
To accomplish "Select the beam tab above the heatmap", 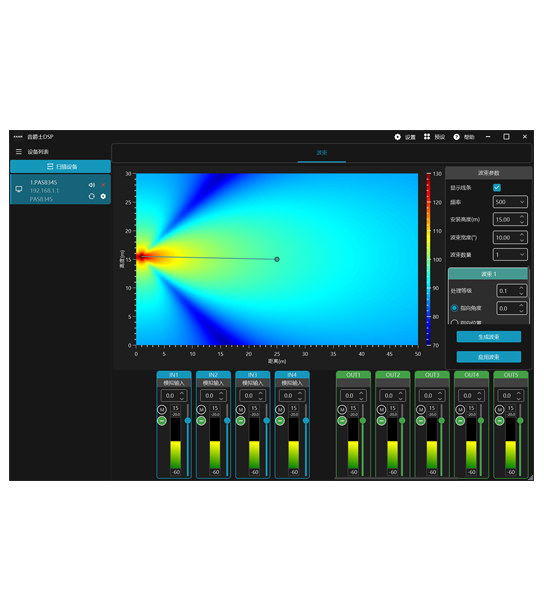I will coord(322,153).
